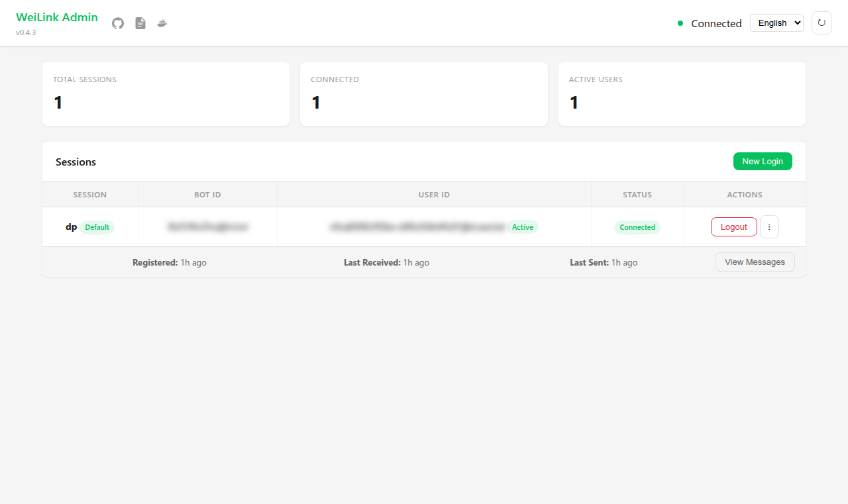
Task: Click the WeiLink Admin title
Action: [x=57, y=18]
